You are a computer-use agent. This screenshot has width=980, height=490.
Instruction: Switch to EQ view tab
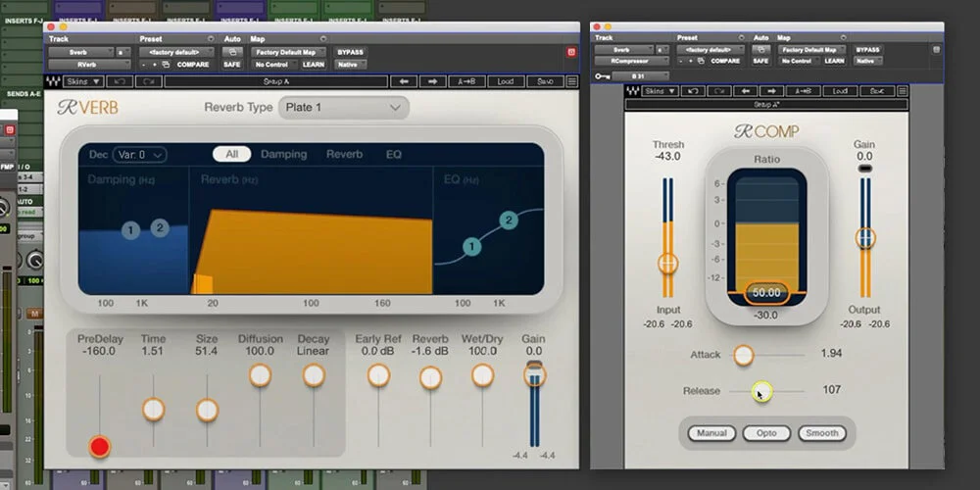coord(394,155)
